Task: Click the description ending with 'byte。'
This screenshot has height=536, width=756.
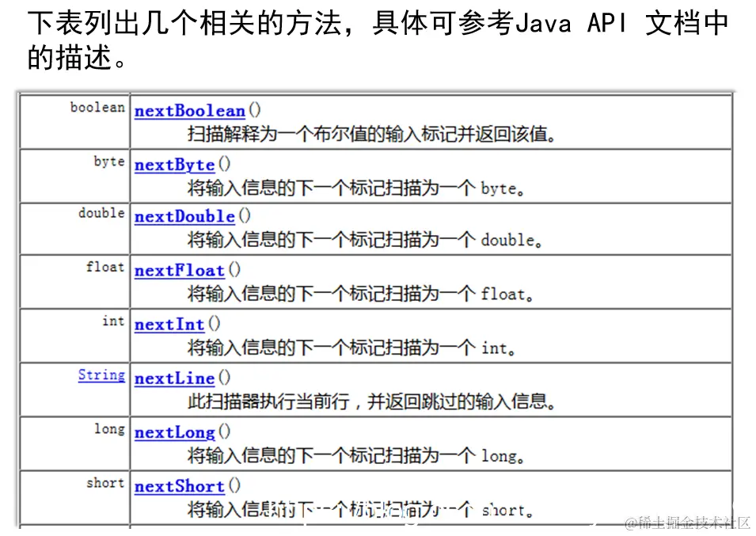Action: tap(355, 188)
